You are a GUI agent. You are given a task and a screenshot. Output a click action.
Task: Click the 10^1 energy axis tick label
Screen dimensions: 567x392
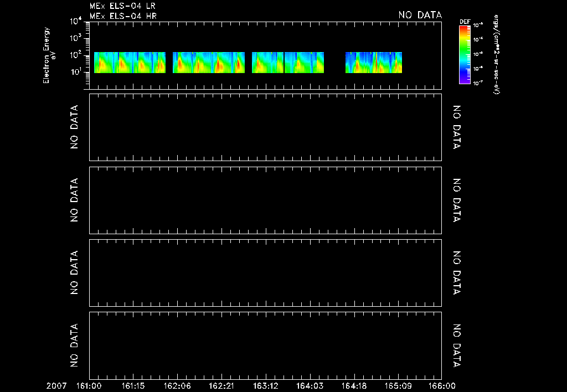(x=76, y=71)
